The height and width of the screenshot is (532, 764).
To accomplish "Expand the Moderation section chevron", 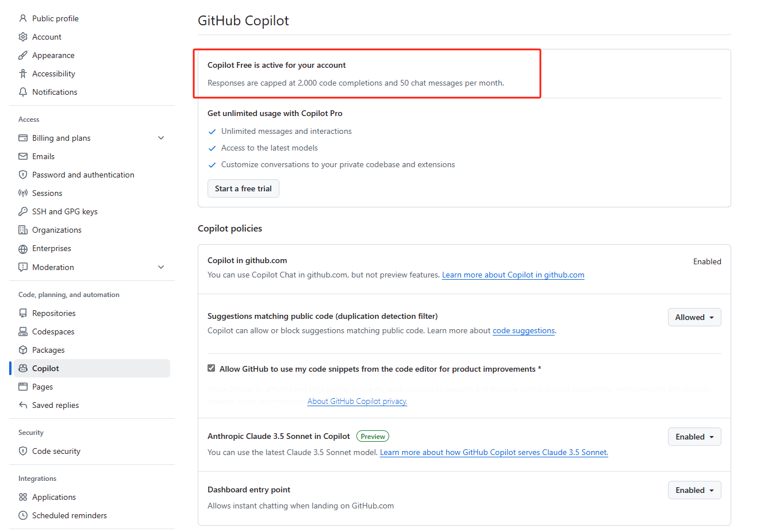I will (x=161, y=267).
